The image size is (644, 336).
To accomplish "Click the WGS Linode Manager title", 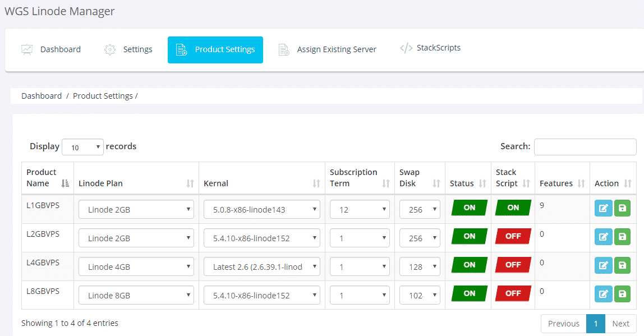I will (x=59, y=11).
